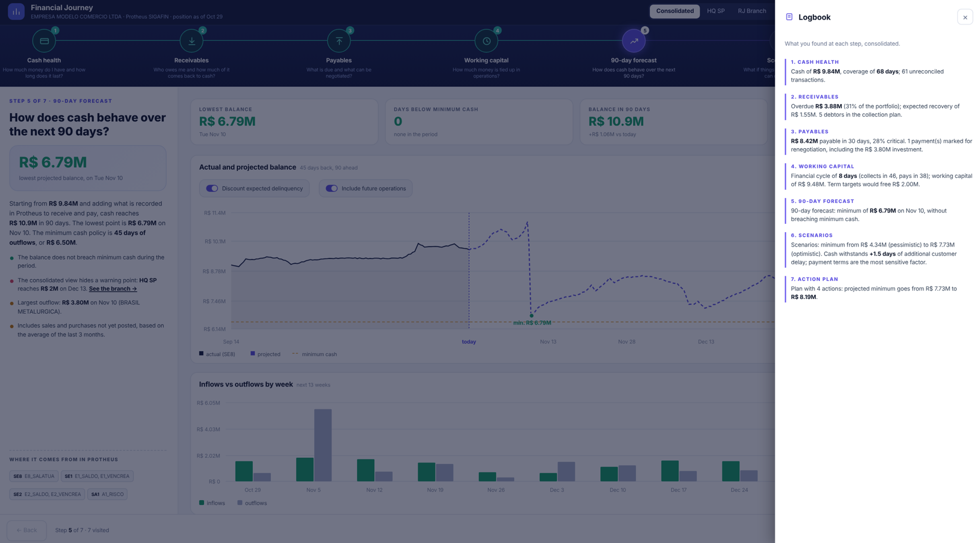Select the 5. 90-Day Forecast logbook entry

(879, 210)
